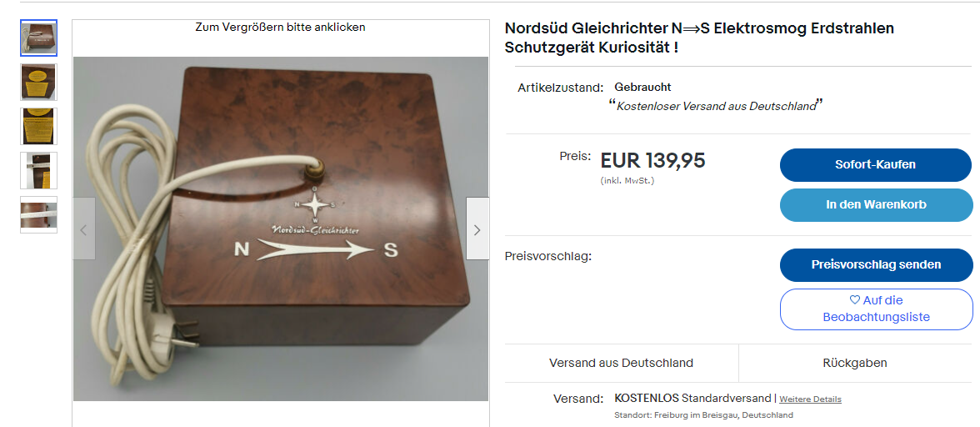Go to previous image with left arrow
The width and height of the screenshot is (980, 427).
(x=84, y=229)
